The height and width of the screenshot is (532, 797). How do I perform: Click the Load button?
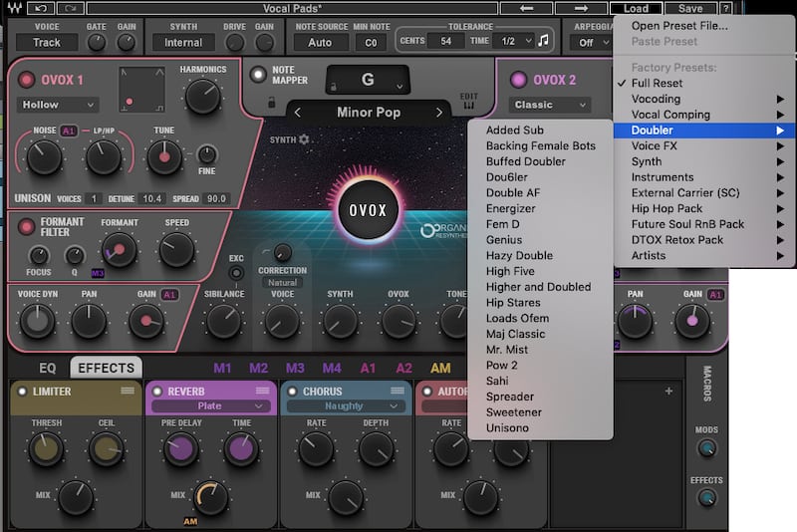pyautogui.click(x=636, y=8)
